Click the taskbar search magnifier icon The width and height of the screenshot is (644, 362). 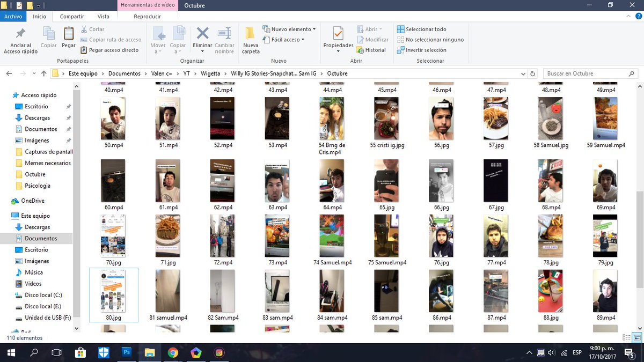click(x=34, y=352)
